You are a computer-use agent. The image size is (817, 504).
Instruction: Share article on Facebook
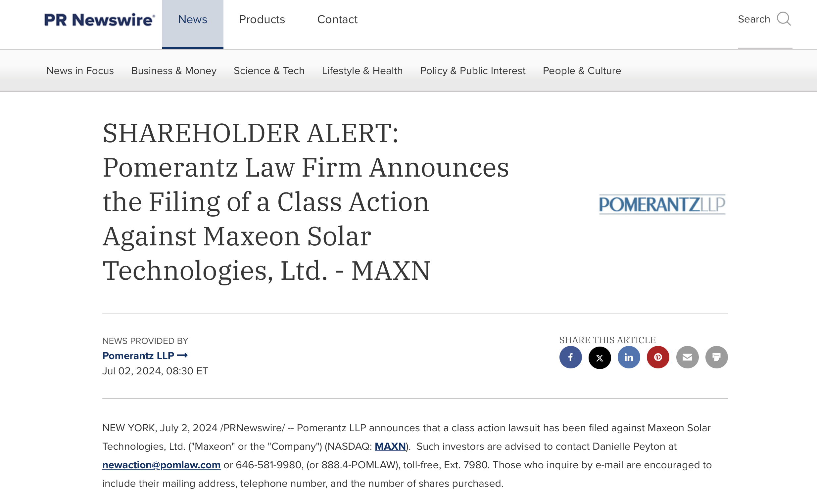point(570,357)
